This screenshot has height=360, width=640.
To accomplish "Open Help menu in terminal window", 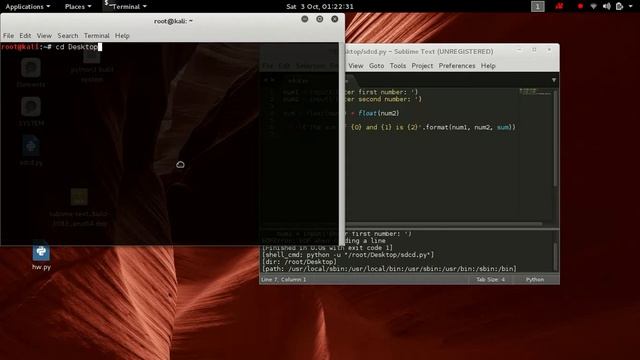I will pos(122,36).
